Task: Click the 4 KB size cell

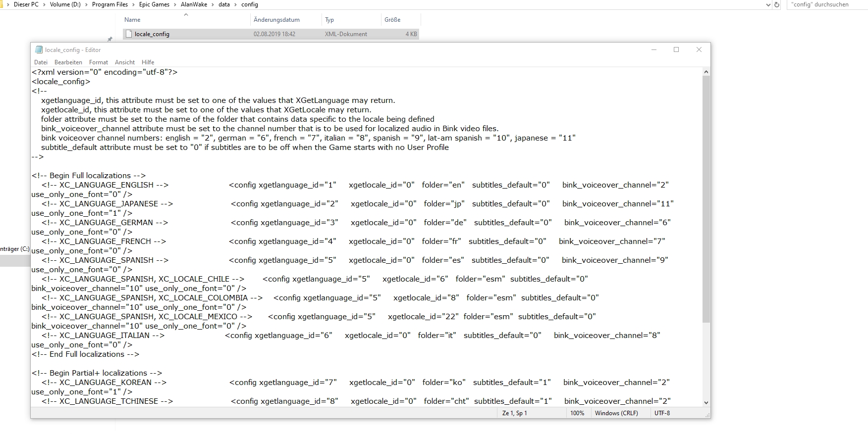Action: [x=411, y=34]
